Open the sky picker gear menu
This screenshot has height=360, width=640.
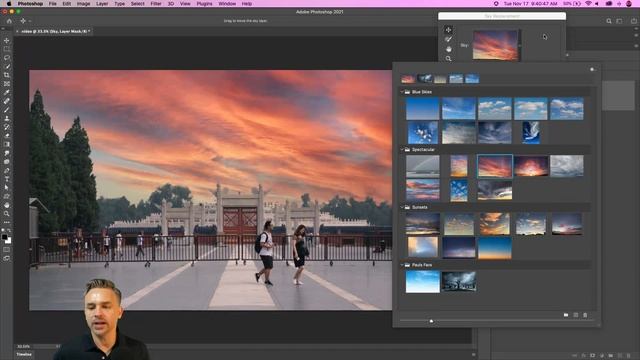592,69
